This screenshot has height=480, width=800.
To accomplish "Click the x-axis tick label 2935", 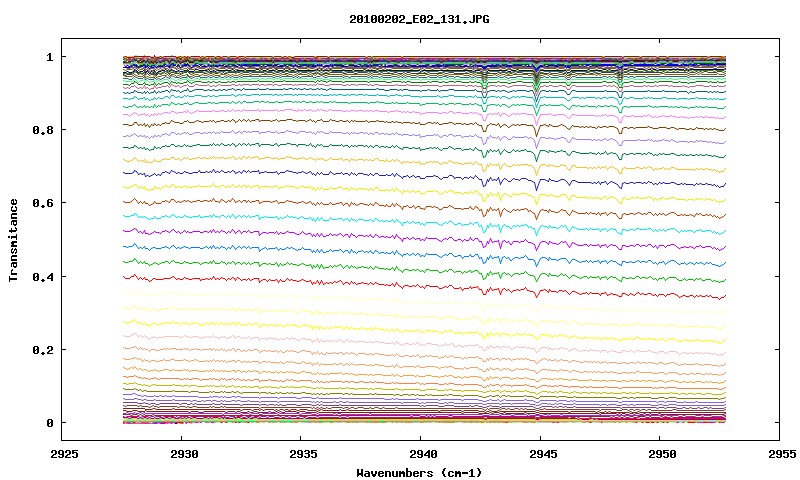I will (x=303, y=454).
